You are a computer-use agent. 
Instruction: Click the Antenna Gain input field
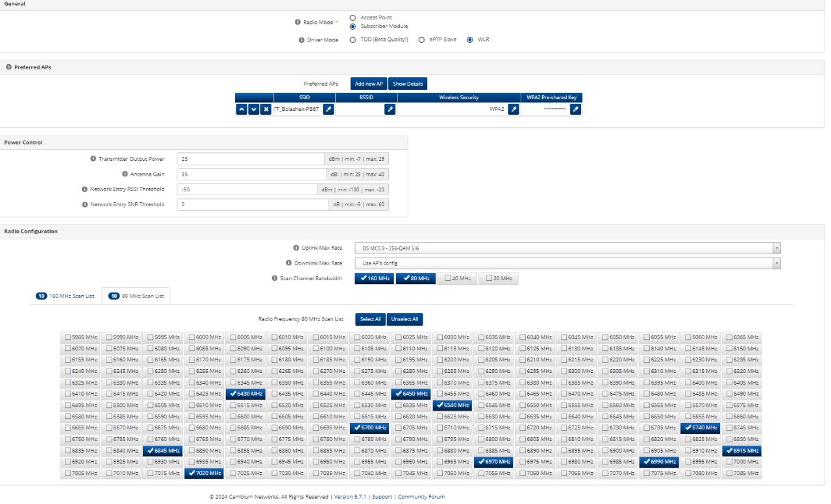[x=250, y=174]
